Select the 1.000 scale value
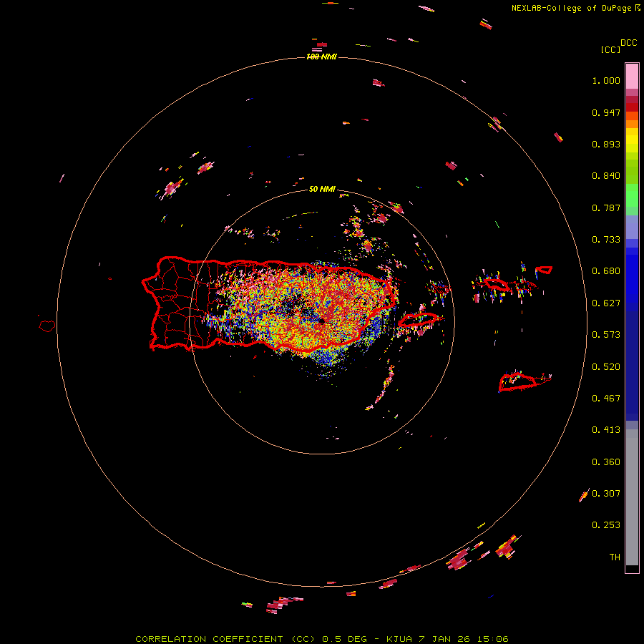The image size is (644, 644). pos(606,80)
